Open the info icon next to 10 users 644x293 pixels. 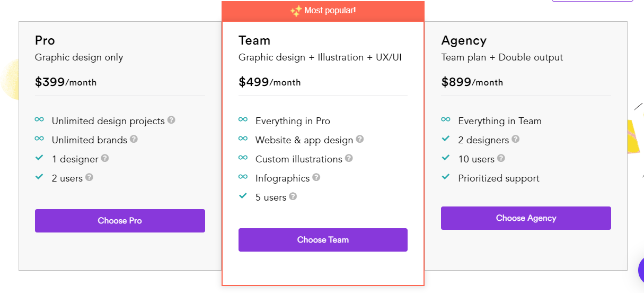pos(501,158)
